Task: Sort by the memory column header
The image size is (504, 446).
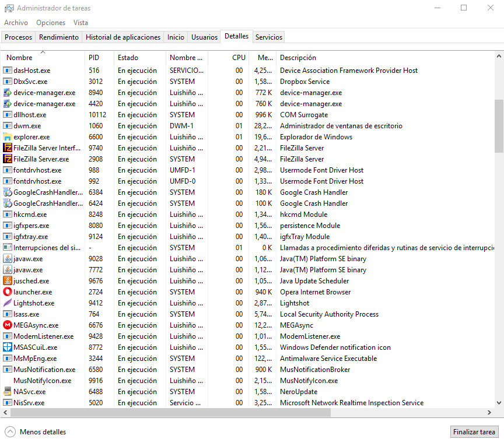Action: [262, 58]
